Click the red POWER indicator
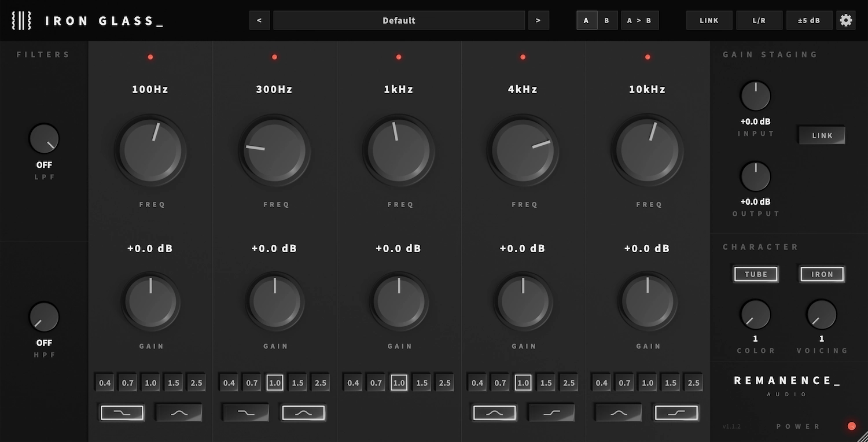 [852, 426]
